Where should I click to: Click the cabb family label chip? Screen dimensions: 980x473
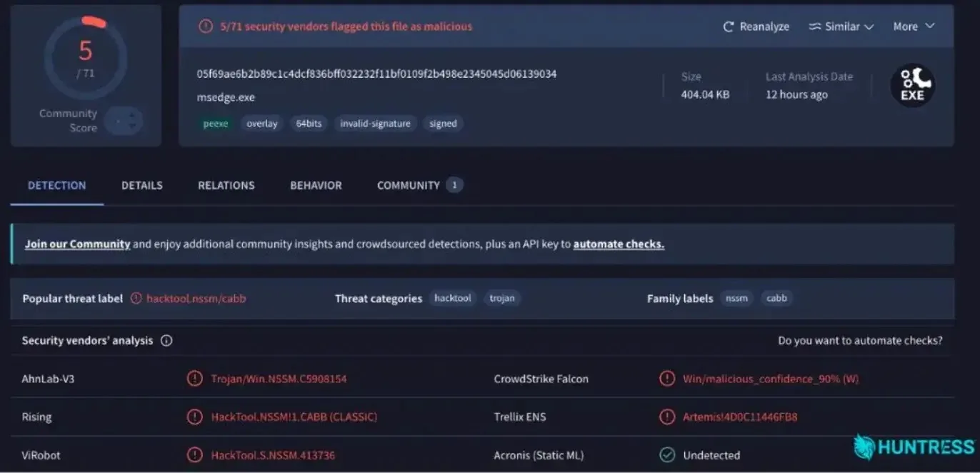[776, 298]
